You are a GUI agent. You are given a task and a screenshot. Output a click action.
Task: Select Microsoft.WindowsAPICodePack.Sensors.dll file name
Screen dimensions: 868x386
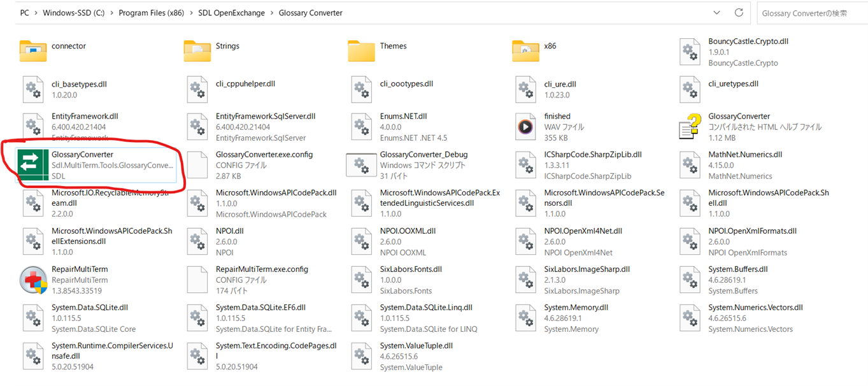[x=604, y=197]
